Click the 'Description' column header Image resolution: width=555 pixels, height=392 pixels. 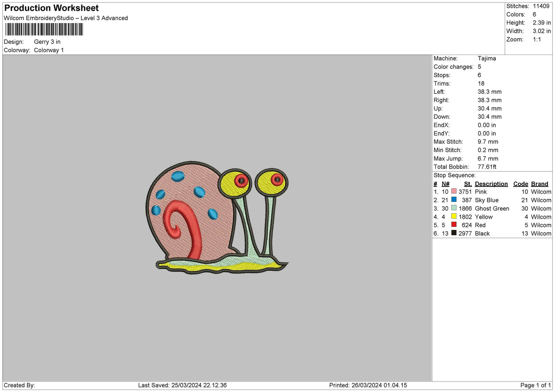click(x=491, y=184)
